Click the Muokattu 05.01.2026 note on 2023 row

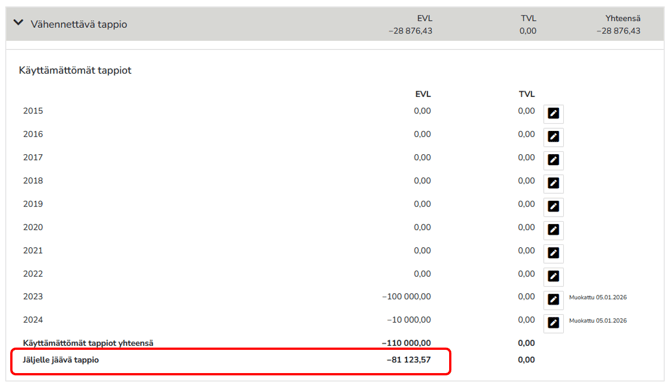598,297
